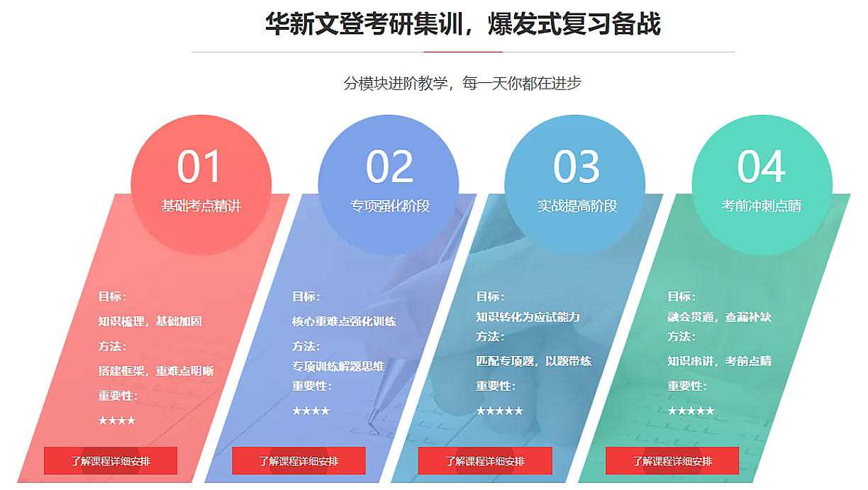
Task: Click the text 匹配专项题，以题带练
Action: tap(533, 361)
